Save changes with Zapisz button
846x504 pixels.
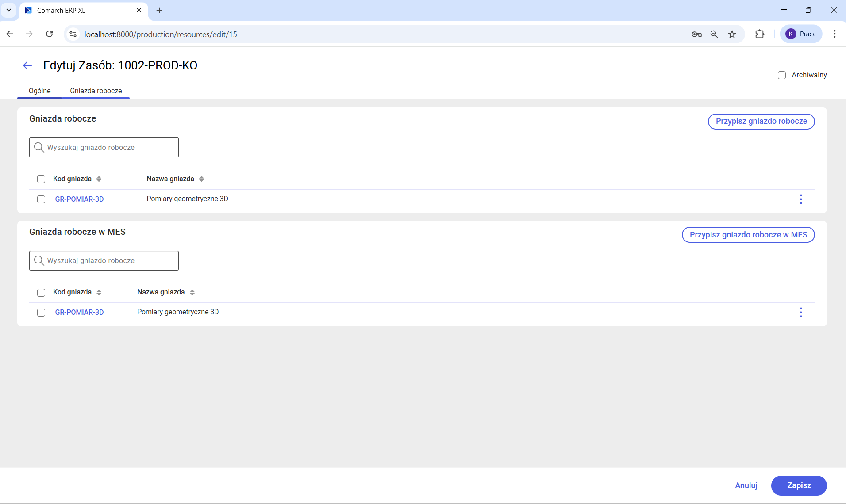tap(799, 485)
